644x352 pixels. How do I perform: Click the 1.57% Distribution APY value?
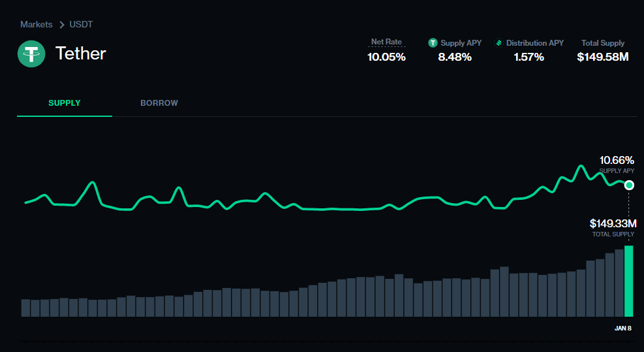[x=529, y=57]
